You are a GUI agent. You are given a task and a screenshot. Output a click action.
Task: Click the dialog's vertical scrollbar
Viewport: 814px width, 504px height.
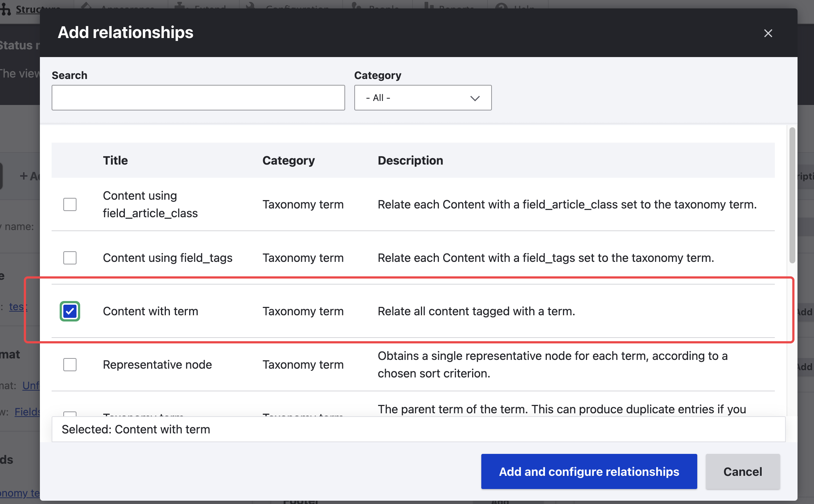click(x=792, y=195)
